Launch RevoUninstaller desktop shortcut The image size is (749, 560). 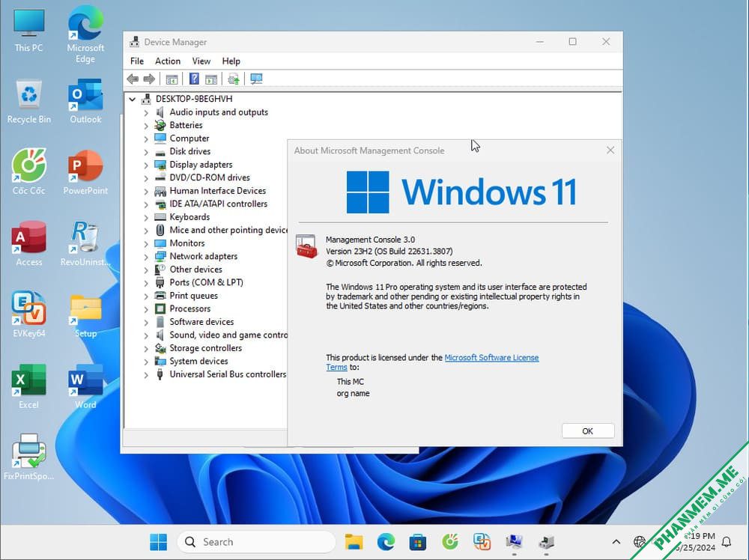coord(85,243)
